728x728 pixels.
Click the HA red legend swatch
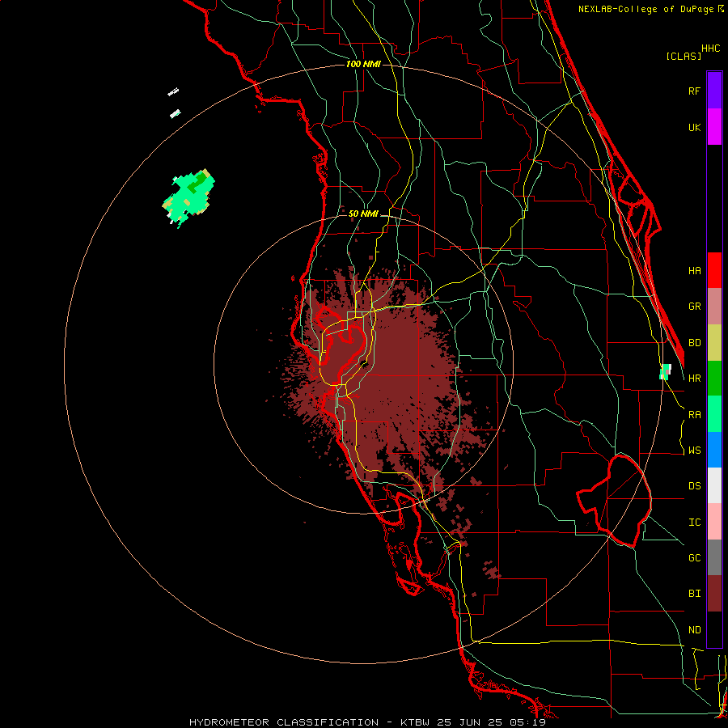click(x=714, y=270)
